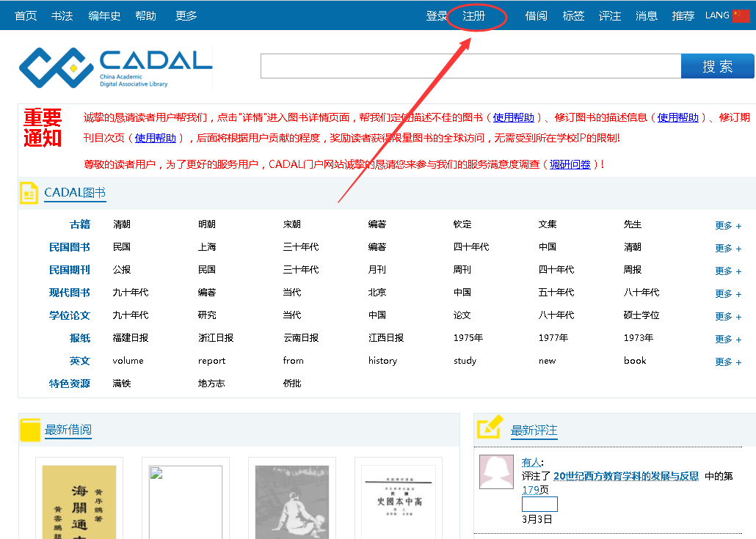
Task: Click the 最新评注 section heading
Action: click(x=534, y=430)
